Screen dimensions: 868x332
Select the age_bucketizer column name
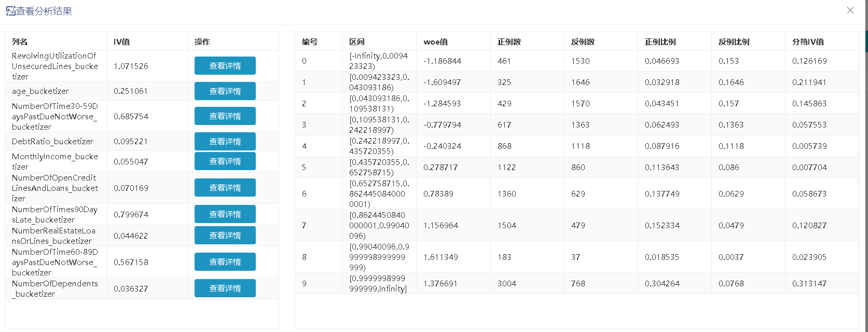40,91
